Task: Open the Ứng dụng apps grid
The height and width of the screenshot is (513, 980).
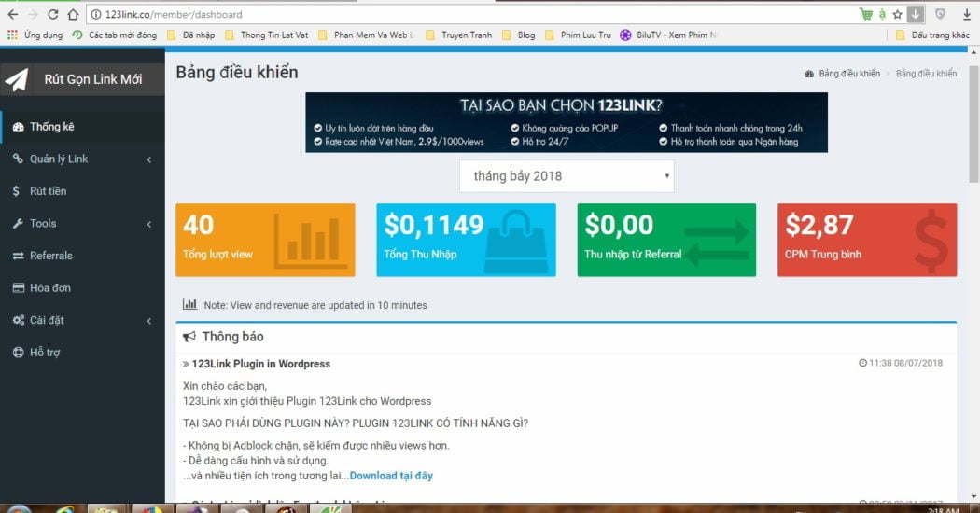Action: 12,35
